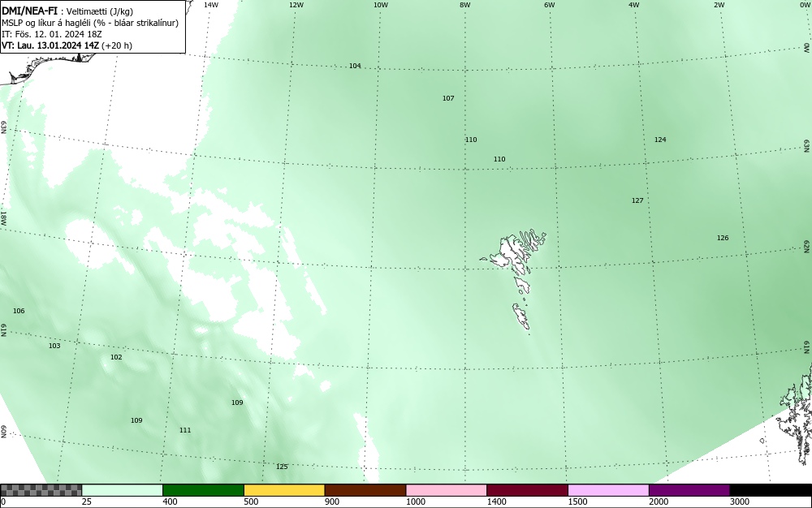
Task: Click the map value 104
Action: pos(355,66)
